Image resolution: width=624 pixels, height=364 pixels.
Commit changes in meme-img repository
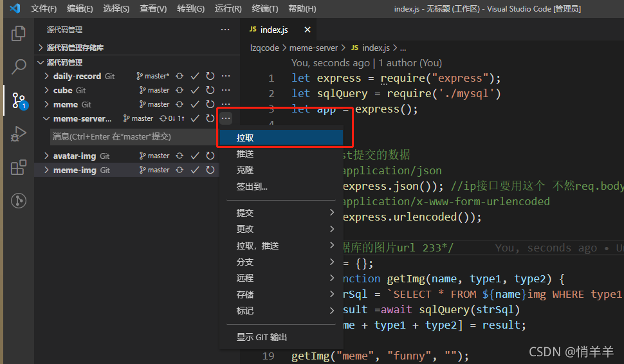pos(195,170)
